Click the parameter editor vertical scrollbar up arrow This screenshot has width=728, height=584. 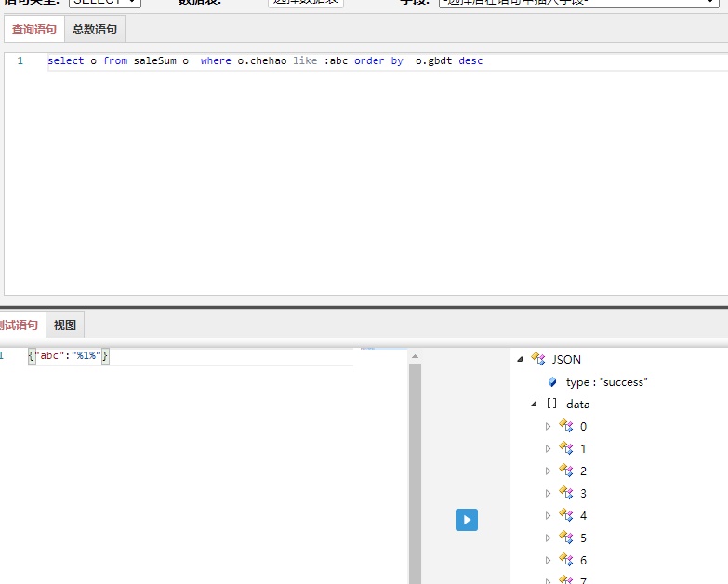tap(415, 356)
